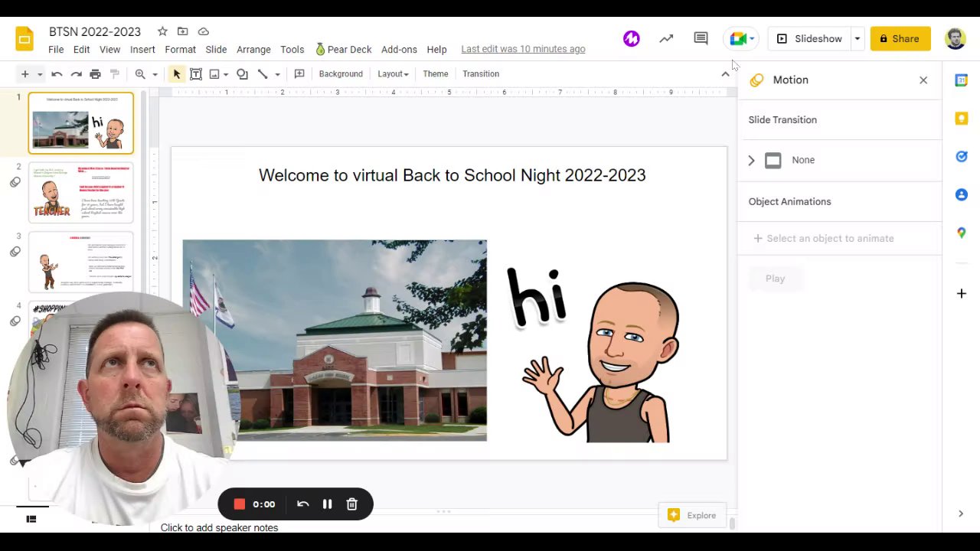Select the text box tool
980x551 pixels.
point(196,73)
